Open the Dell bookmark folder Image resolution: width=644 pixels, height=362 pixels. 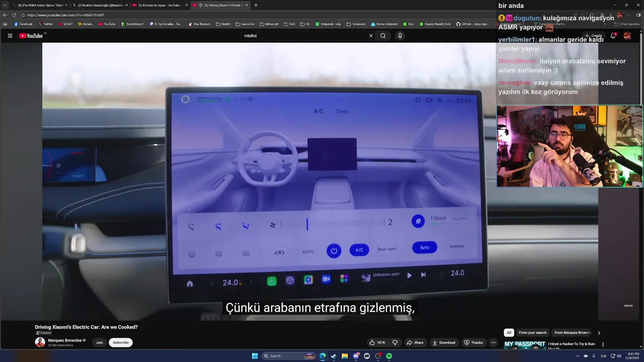[x=289, y=24]
